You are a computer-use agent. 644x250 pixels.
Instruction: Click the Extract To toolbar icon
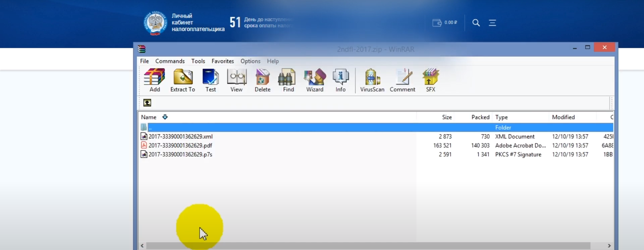182,80
